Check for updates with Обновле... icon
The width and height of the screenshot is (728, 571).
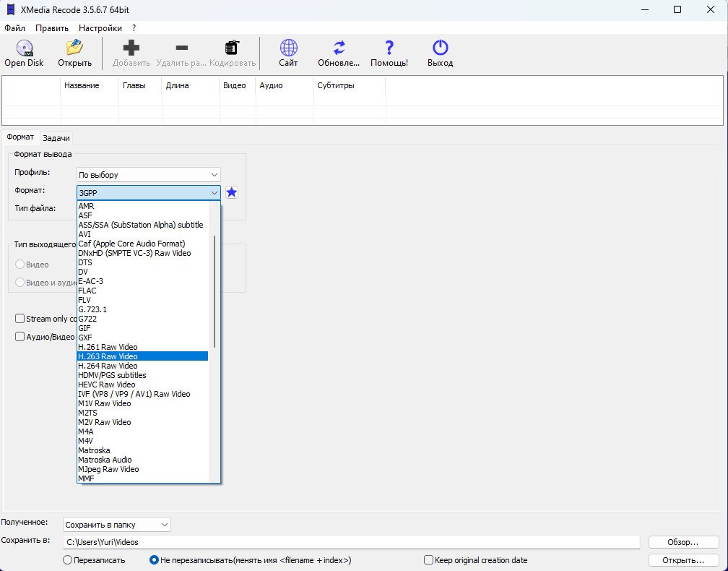(x=339, y=48)
